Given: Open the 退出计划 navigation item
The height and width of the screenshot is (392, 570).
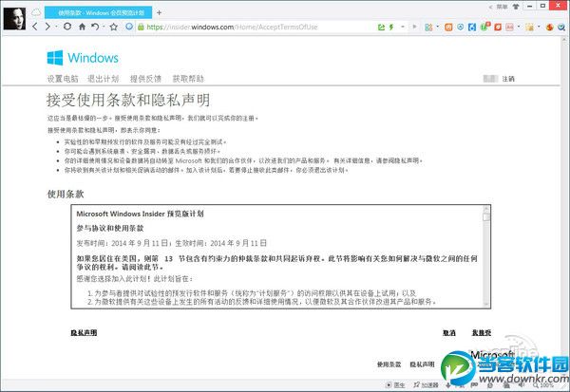Looking at the screenshot, I should pos(104,79).
